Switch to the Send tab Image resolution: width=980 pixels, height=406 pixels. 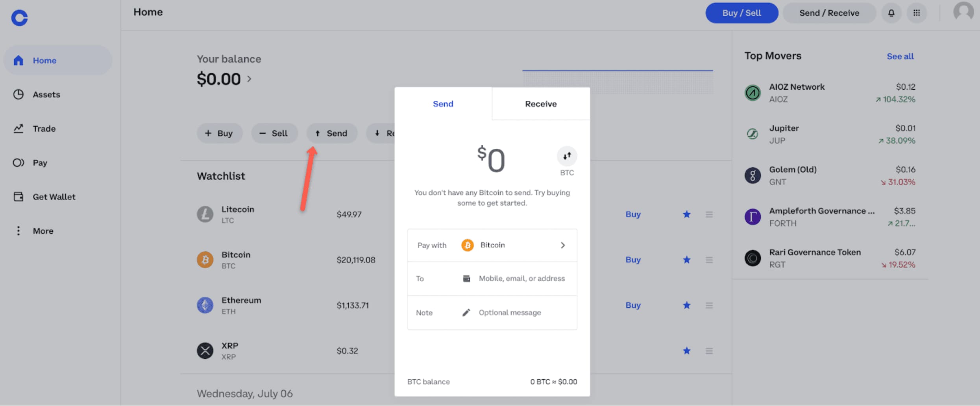coord(443,104)
